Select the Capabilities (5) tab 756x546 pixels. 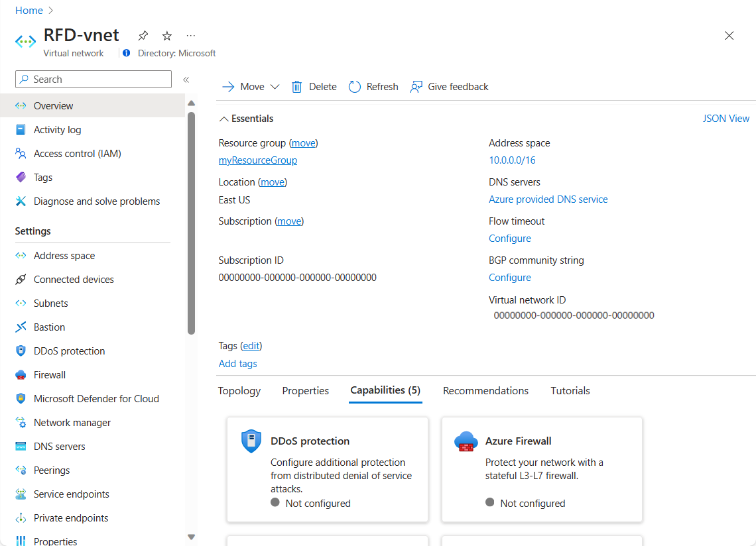385,390
